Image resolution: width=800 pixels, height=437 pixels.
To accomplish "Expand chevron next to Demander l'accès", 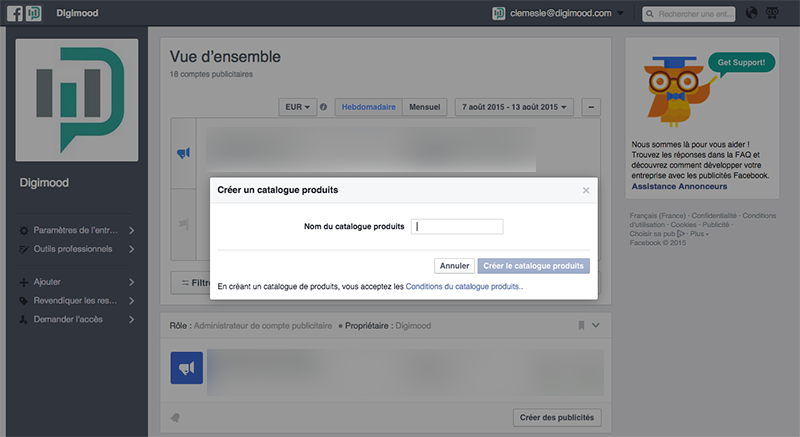I will pyautogui.click(x=132, y=319).
